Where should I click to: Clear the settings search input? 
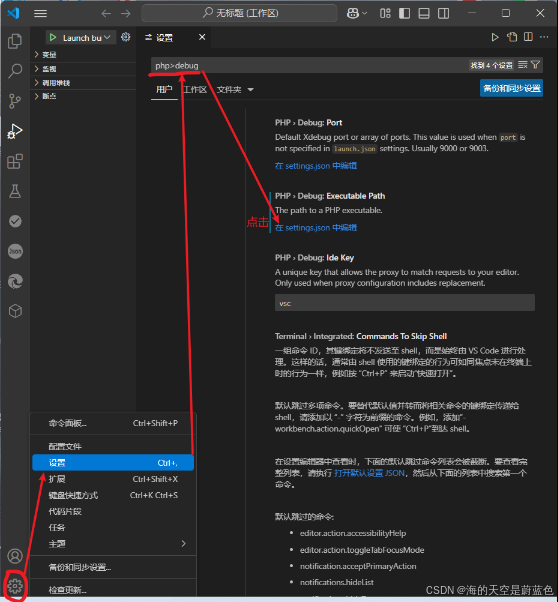(x=523, y=65)
